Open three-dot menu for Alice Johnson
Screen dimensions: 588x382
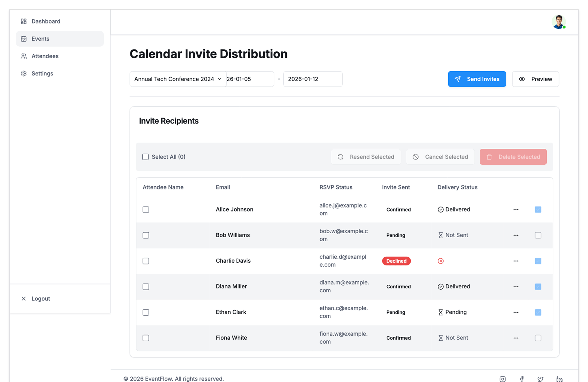[516, 210]
